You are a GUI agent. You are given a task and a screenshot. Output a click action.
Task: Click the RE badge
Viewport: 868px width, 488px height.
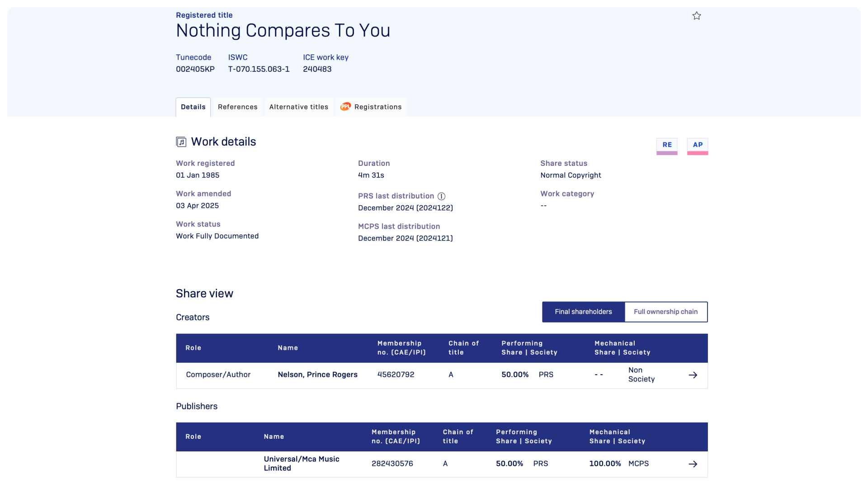[667, 145]
